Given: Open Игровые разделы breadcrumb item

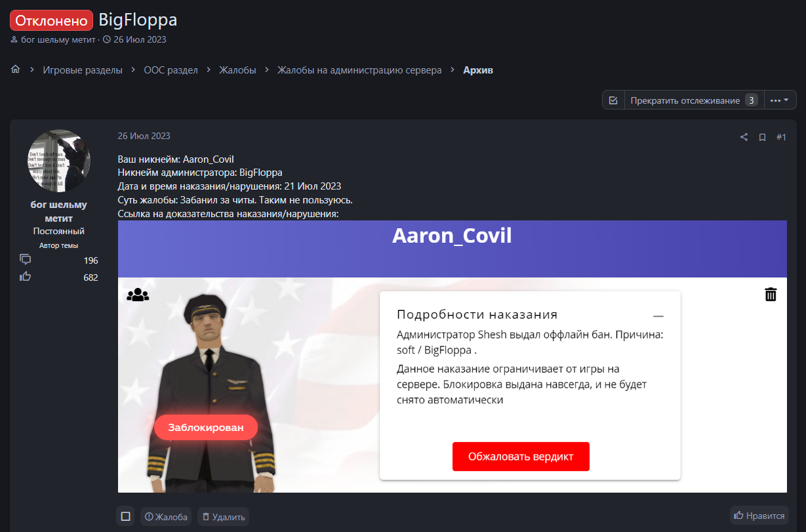Looking at the screenshot, I should (x=83, y=70).
